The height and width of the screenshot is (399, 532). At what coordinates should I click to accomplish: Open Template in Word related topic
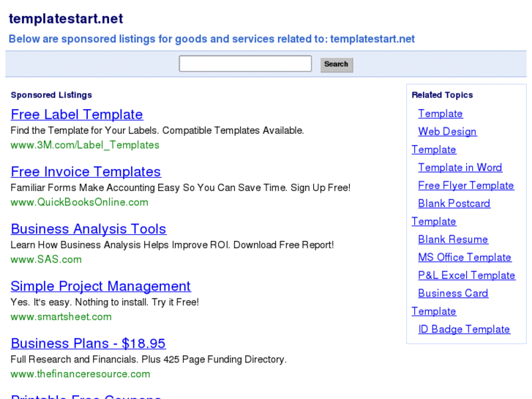click(460, 168)
